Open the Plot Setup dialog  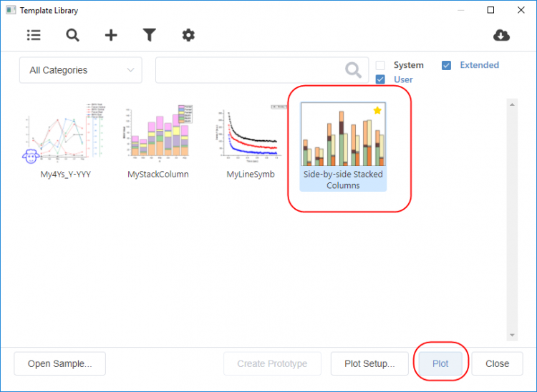coord(369,363)
